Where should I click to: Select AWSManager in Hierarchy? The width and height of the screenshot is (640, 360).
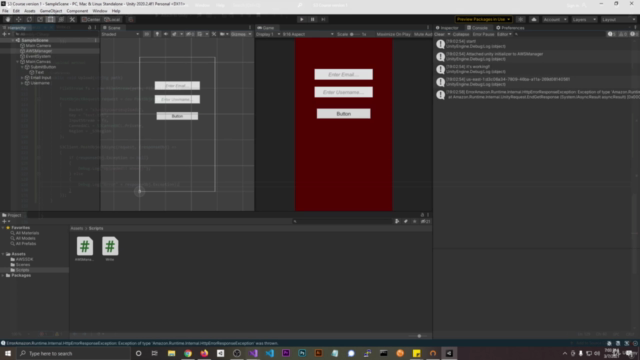pos(38,51)
